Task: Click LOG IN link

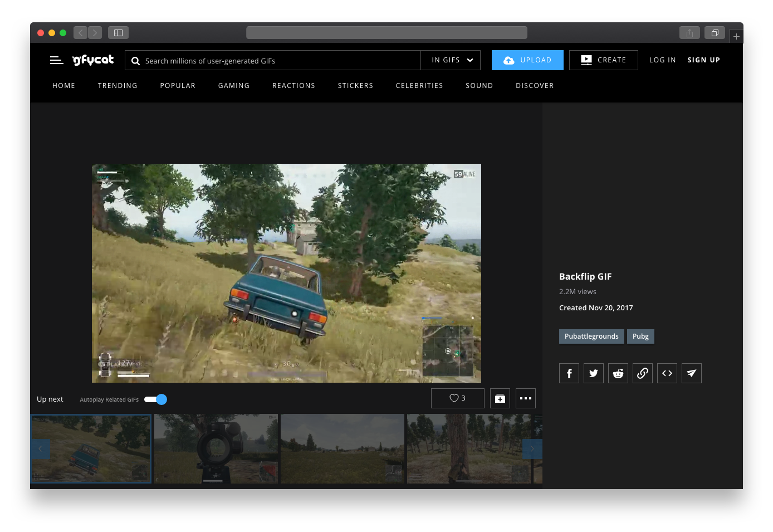Action: point(663,60)
